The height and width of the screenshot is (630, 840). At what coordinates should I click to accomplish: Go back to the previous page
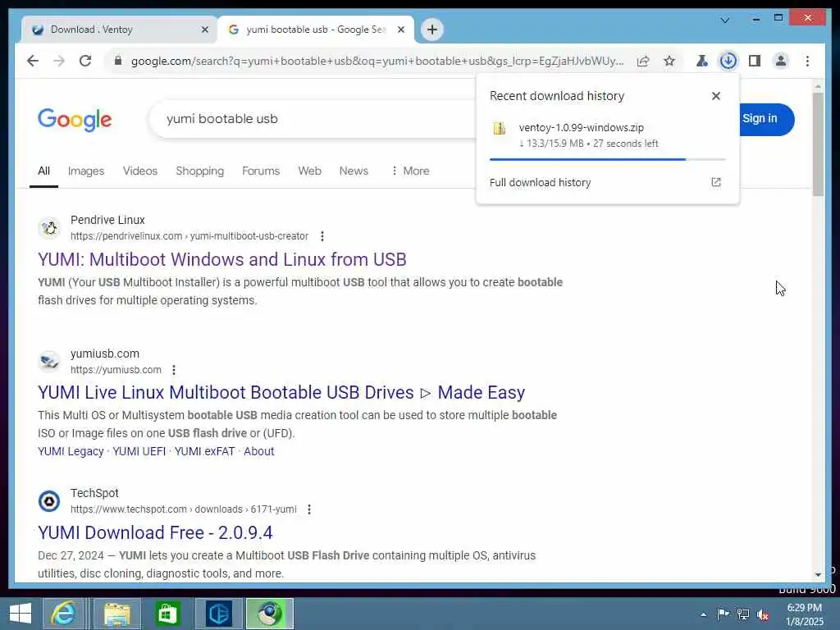(x=33, y=61)
